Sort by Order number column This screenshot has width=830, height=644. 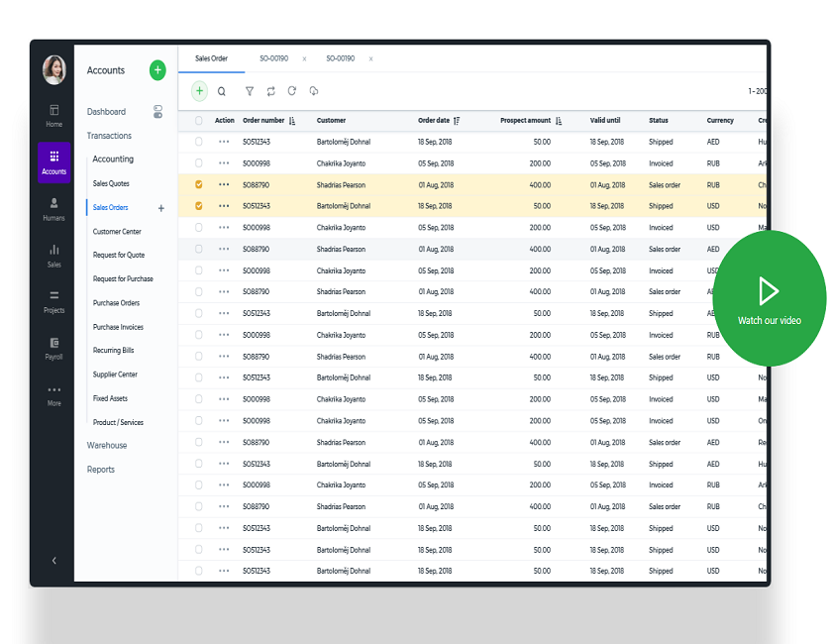[293, 121]
